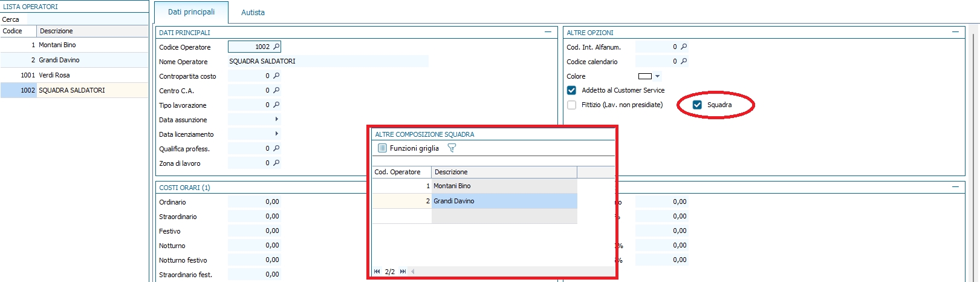Click the grid filter funnel icon
Image resolution: width=980 pixels, height=282 pixels.
click(x=452, y=148)
